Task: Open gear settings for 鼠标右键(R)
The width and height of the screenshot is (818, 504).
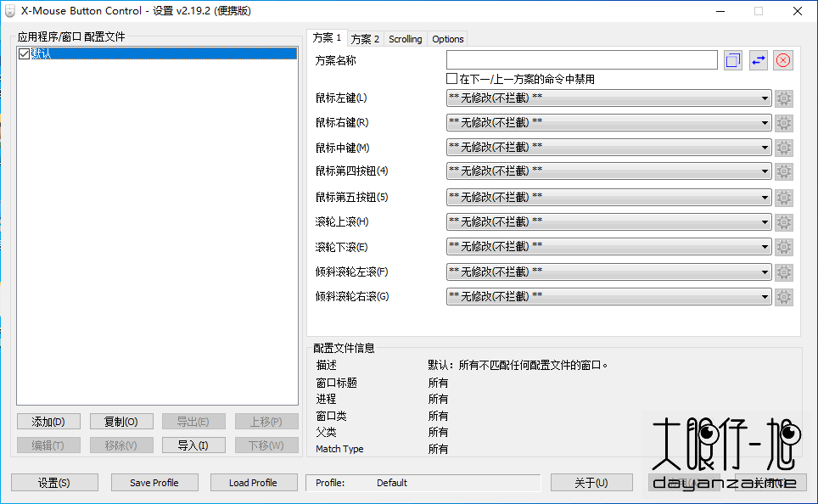Action: coord(783,123)
